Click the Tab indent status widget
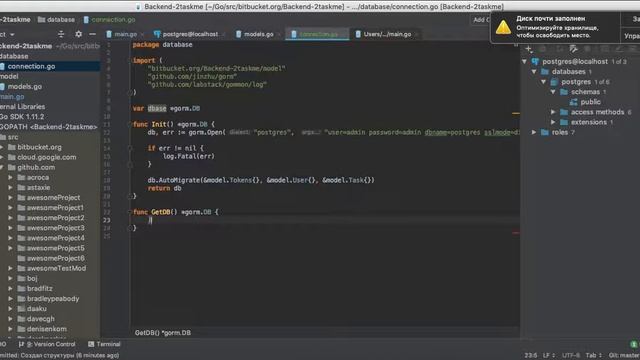Screen dimensions: 640x360 (594, 356)
